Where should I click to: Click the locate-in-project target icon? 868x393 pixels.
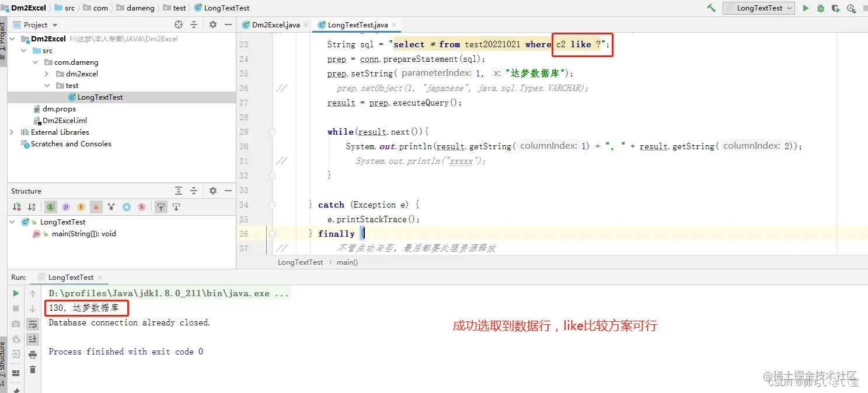pyautogui.click(x=179, y=24)
